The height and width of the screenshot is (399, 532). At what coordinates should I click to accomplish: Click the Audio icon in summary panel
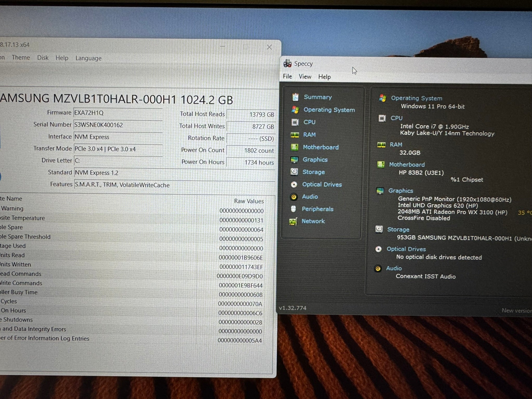click(378, 268)
